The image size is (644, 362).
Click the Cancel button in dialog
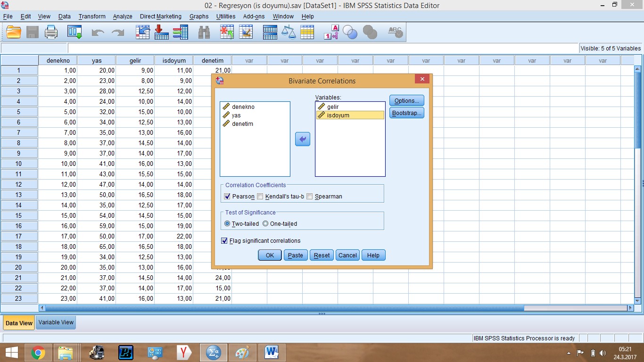click(x=348, y=255)
